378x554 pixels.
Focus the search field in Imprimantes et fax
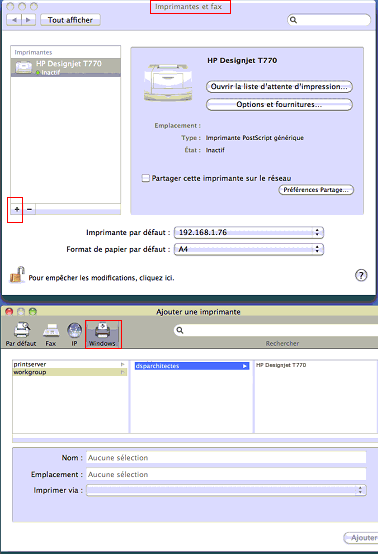tap(329, 20)
